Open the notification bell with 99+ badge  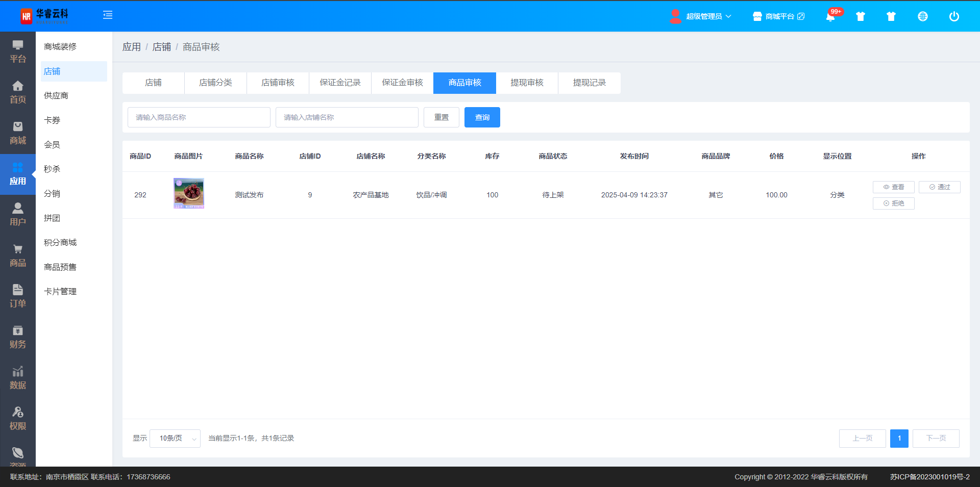pos(830,16)
